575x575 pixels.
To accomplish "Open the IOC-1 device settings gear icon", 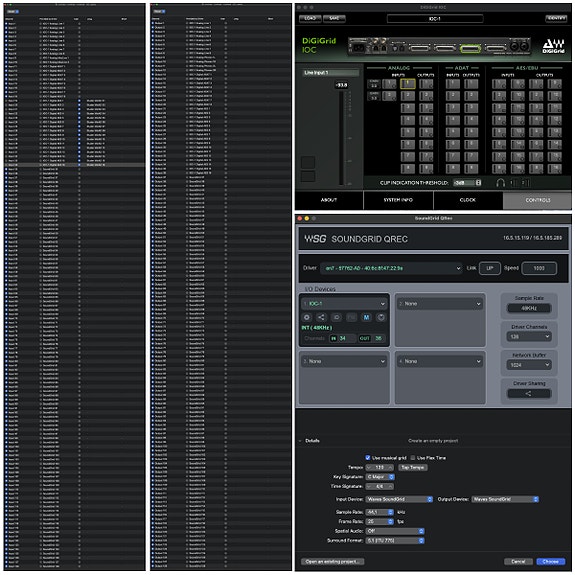I will point(307,317).
